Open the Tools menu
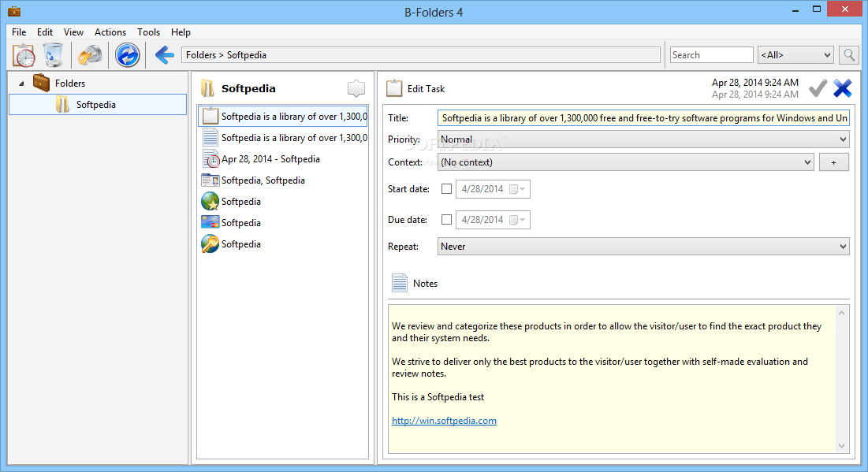 click(148, 32)
